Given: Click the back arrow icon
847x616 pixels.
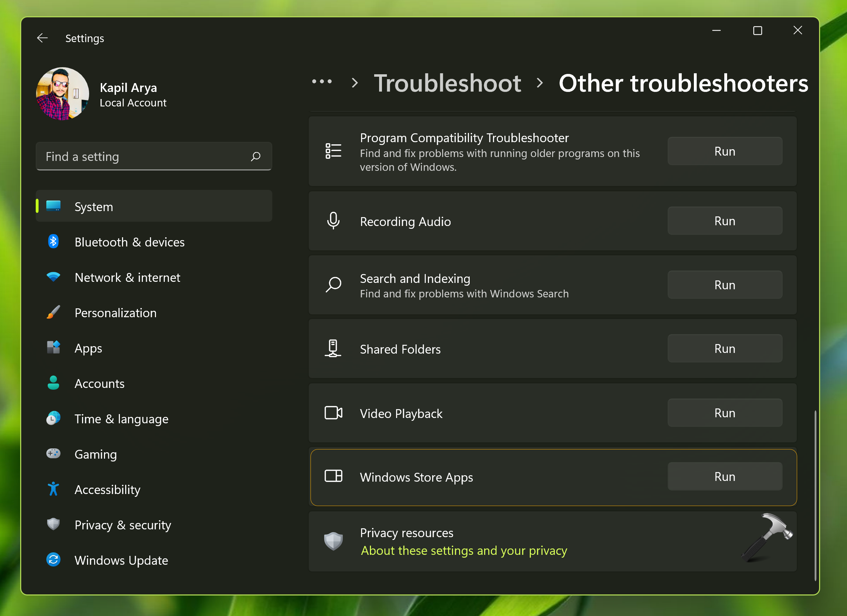Looking at the screenshot, I should (x=42, y=38).
